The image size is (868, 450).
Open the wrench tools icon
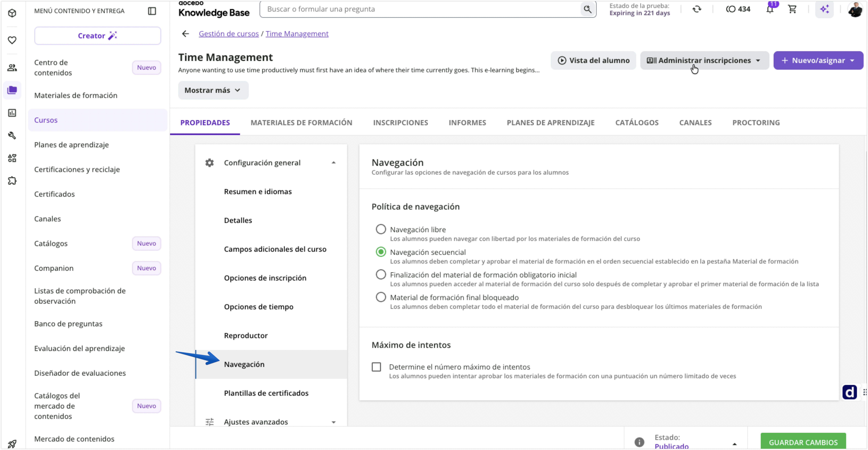(12, 135)
